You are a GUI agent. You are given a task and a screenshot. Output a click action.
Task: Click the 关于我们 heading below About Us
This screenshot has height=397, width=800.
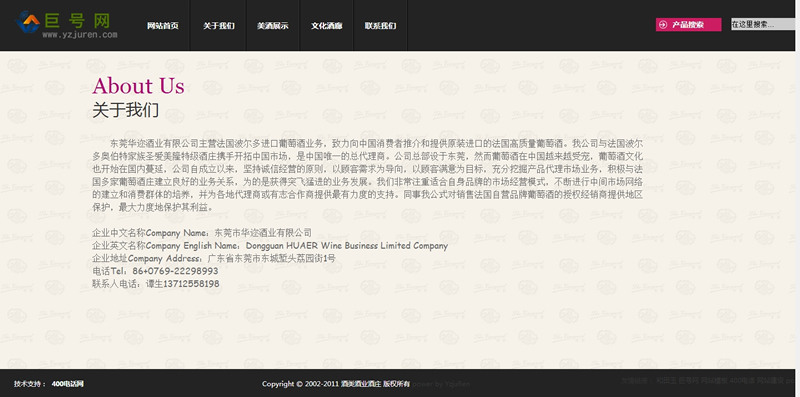[x=126, y=110]
